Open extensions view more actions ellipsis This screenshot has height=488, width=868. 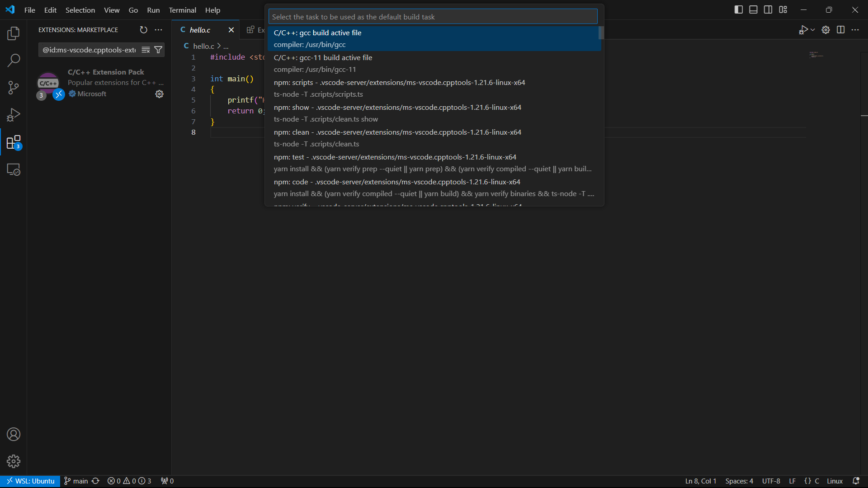(158, 30)
